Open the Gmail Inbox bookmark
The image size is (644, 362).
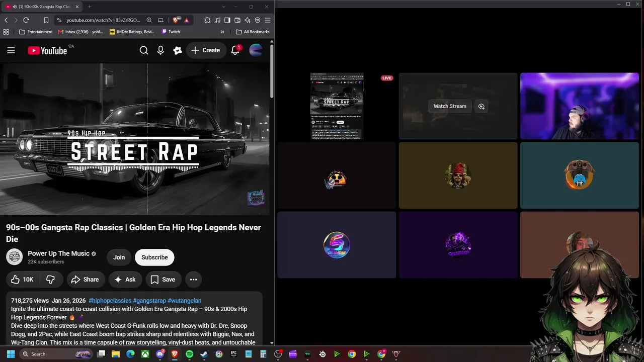[80, 32]
